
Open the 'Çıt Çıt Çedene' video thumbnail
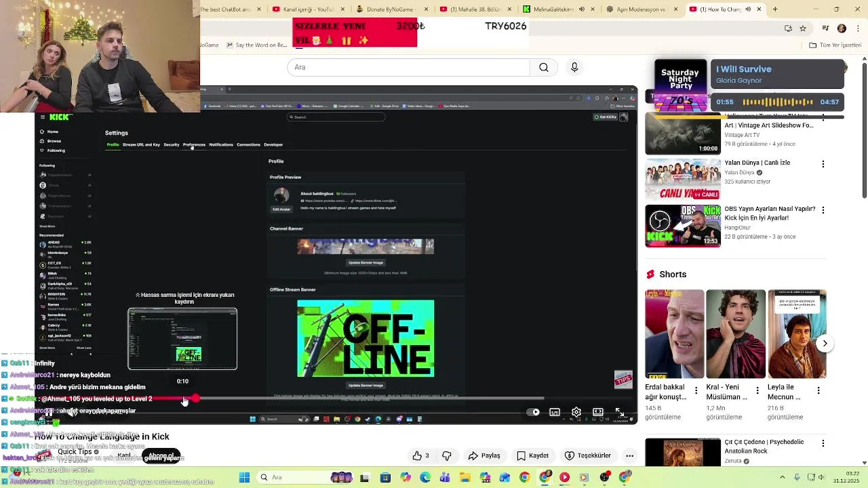683,452
